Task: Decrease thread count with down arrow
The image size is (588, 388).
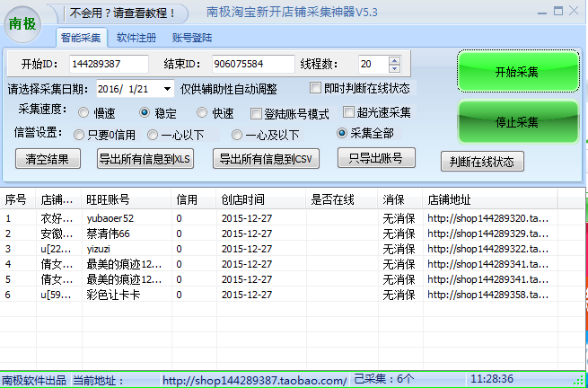Action: pyautogui.click(x=394, y=69)
